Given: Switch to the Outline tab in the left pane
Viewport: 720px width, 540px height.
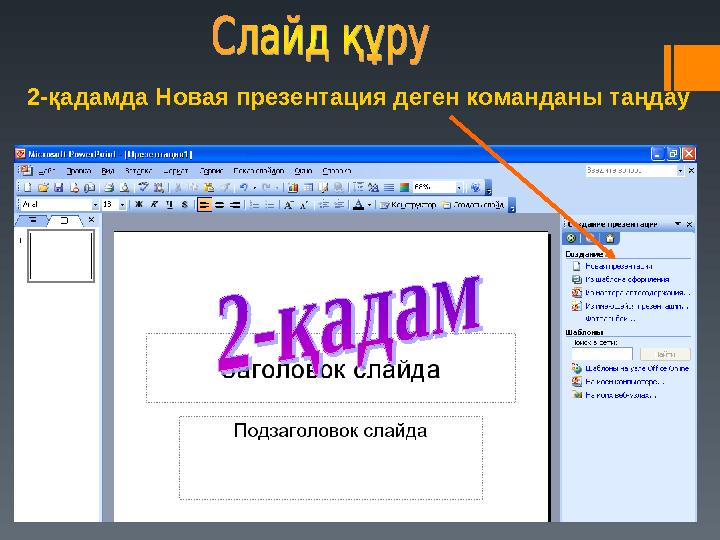Looking at the screenshot, I should point(32,220).
